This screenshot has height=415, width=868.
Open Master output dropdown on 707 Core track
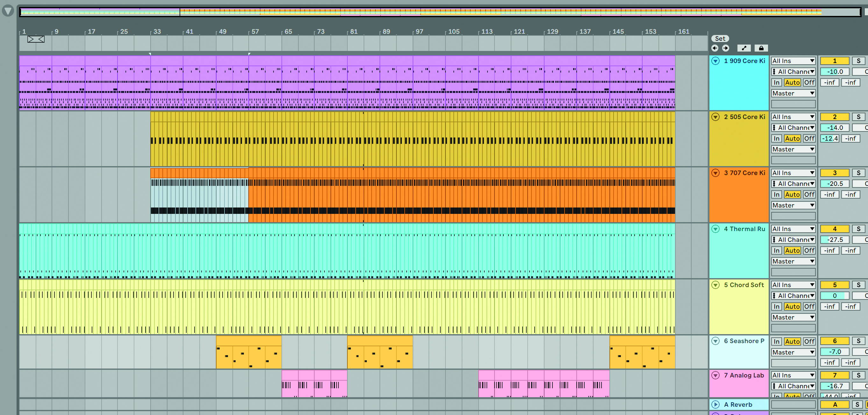[x=793, y=206]
